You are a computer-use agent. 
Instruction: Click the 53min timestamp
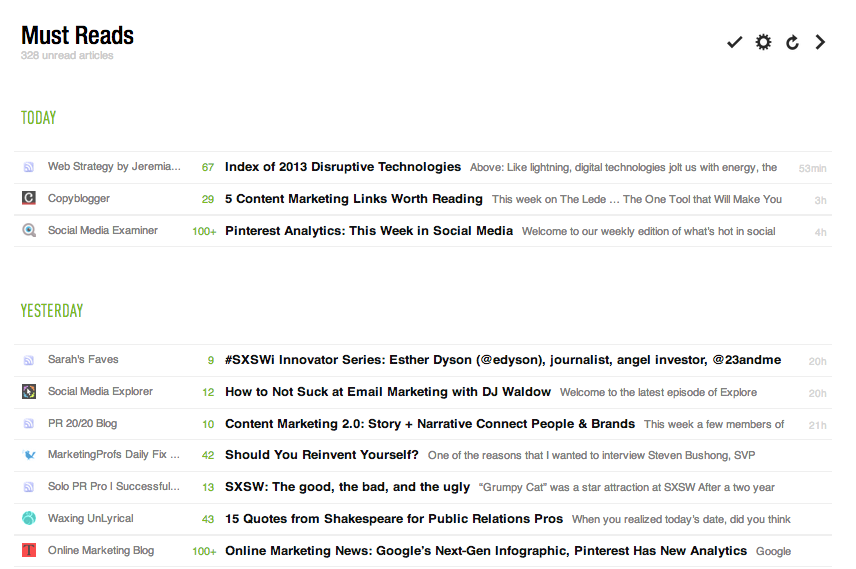(x=812, y=169)
